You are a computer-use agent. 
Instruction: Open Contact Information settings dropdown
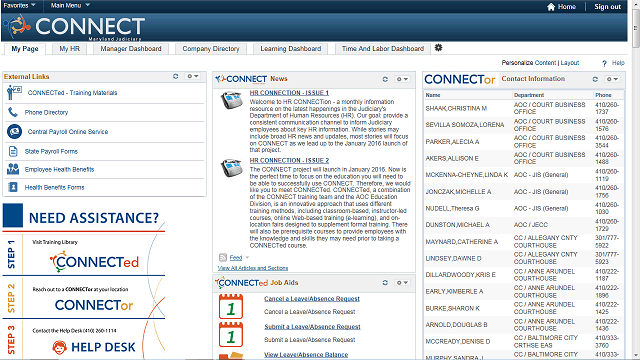pyautogui.click(x=612, y=79)
